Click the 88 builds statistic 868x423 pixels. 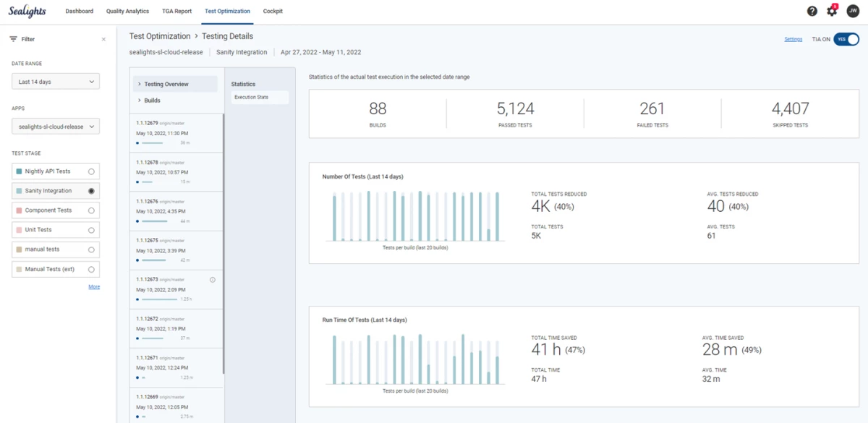point(378,114)
